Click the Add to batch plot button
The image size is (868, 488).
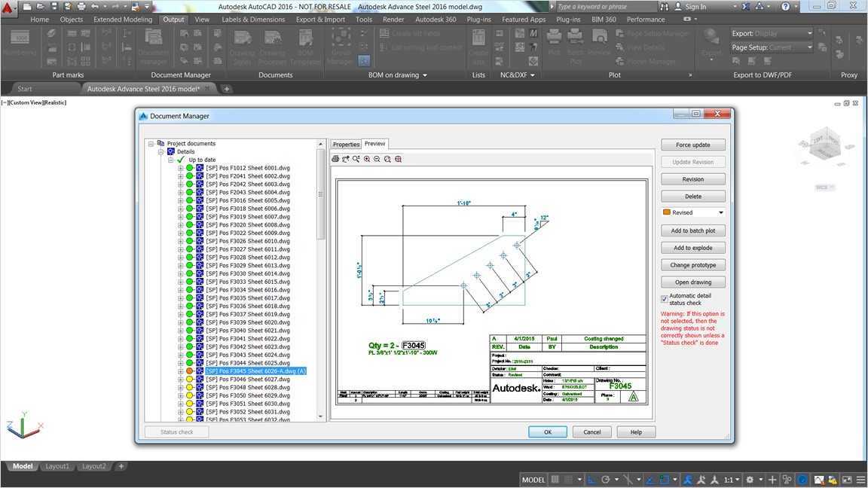click(693, 230)
